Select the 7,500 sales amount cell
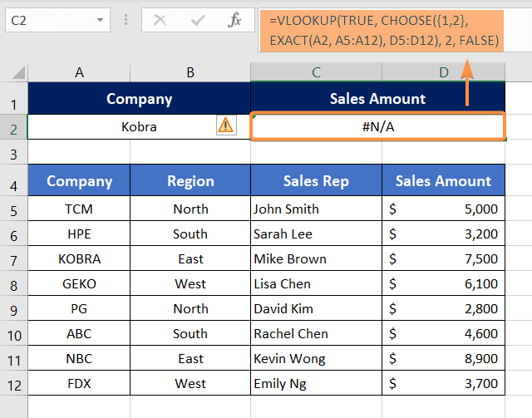Screen dimensions: 532x418 (x=443, y=258)
